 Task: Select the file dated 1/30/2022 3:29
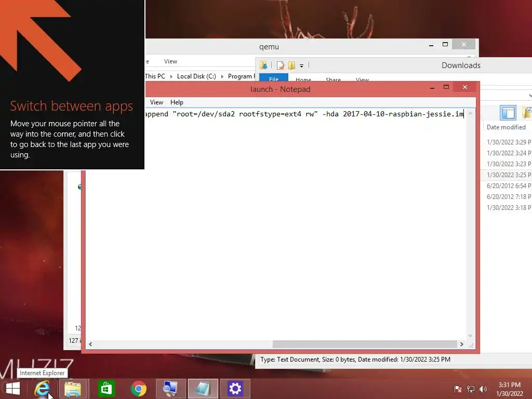pyautogui.click(x=508, y=142)
